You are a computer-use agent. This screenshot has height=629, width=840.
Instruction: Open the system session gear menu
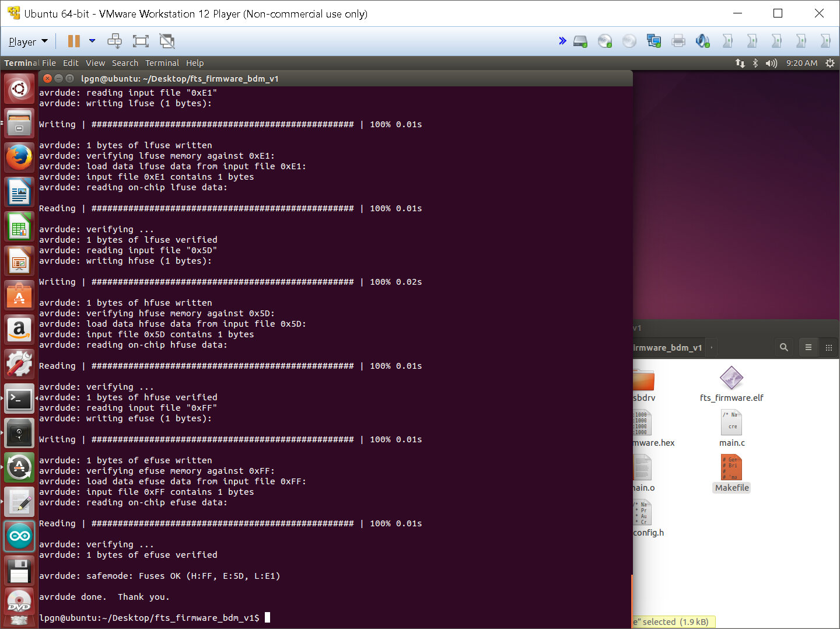click(x=830, y=63)
